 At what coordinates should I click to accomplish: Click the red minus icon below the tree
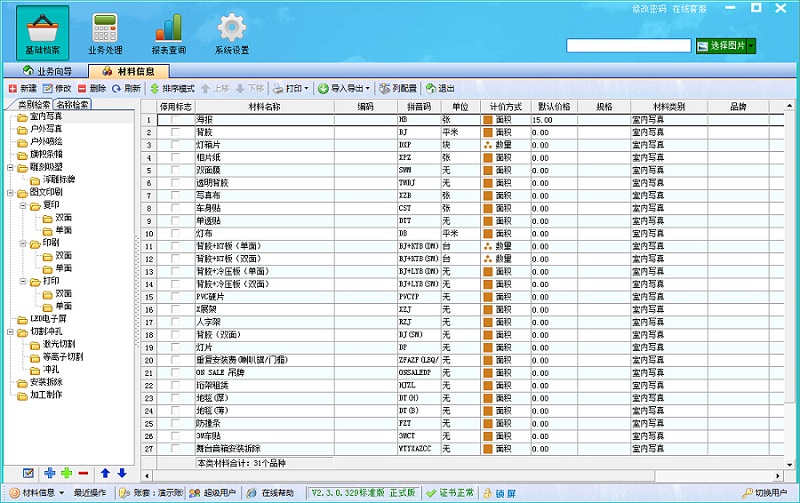(x=83, y=473)
